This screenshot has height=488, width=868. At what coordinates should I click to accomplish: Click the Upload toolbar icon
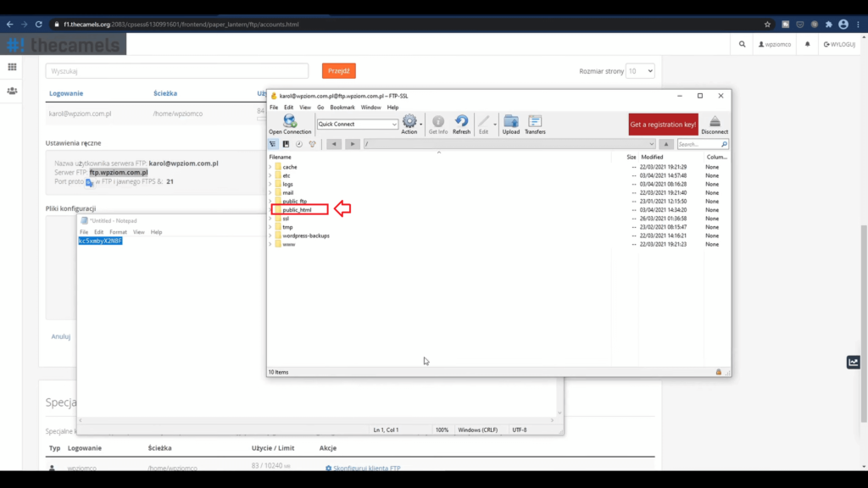pyautogui.click(x=511, y=122)
